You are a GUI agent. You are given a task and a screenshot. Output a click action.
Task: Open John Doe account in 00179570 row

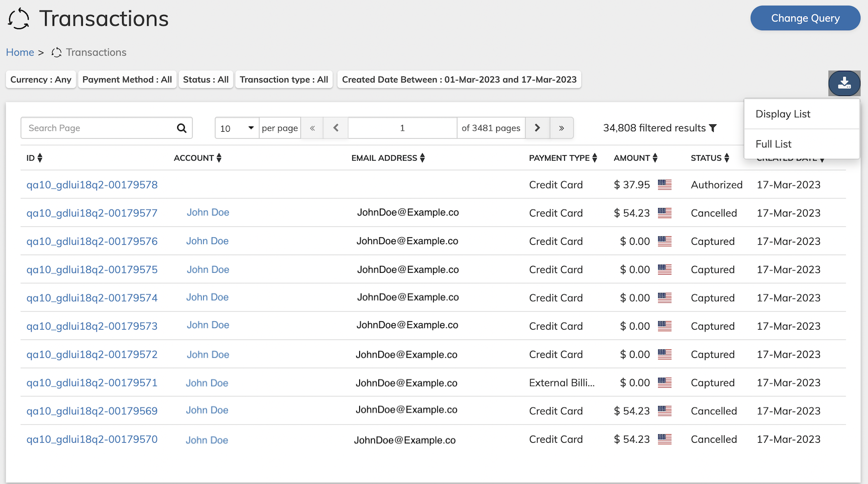coord(207,440)
